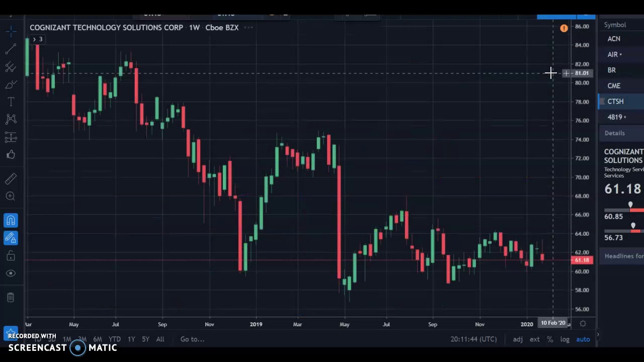Toggle adj dividend adjustment
The height and width of the screenshot is (362, 644).
[518, 339]
